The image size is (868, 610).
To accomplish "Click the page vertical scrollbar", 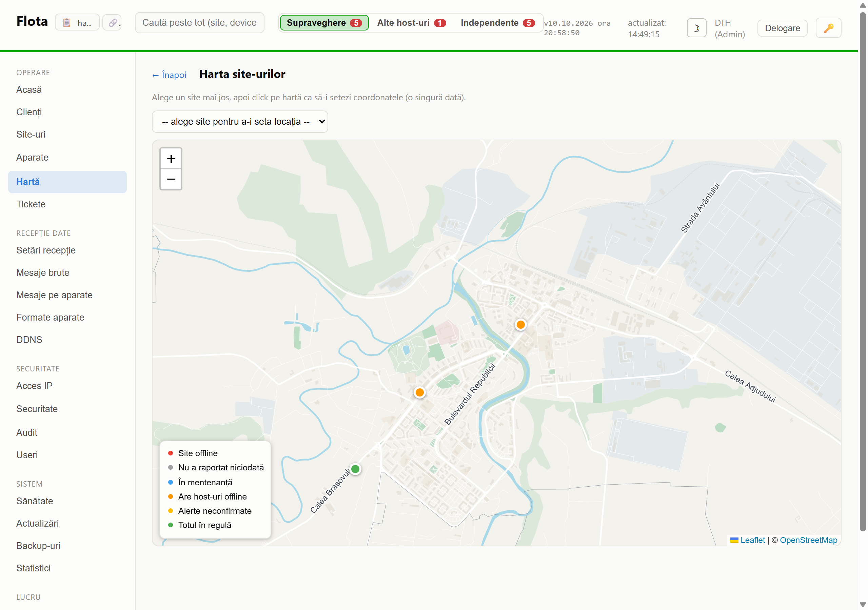I will click(x=863, y=272).
